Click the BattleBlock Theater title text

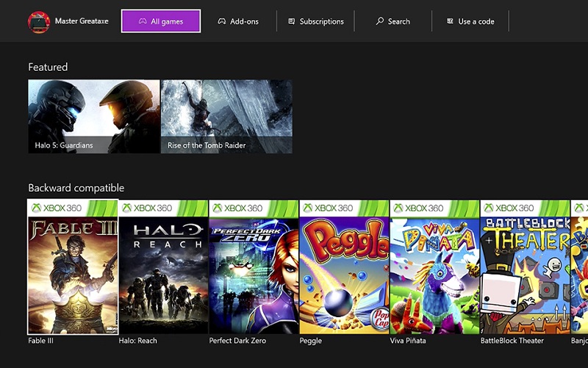coord(512,341)
